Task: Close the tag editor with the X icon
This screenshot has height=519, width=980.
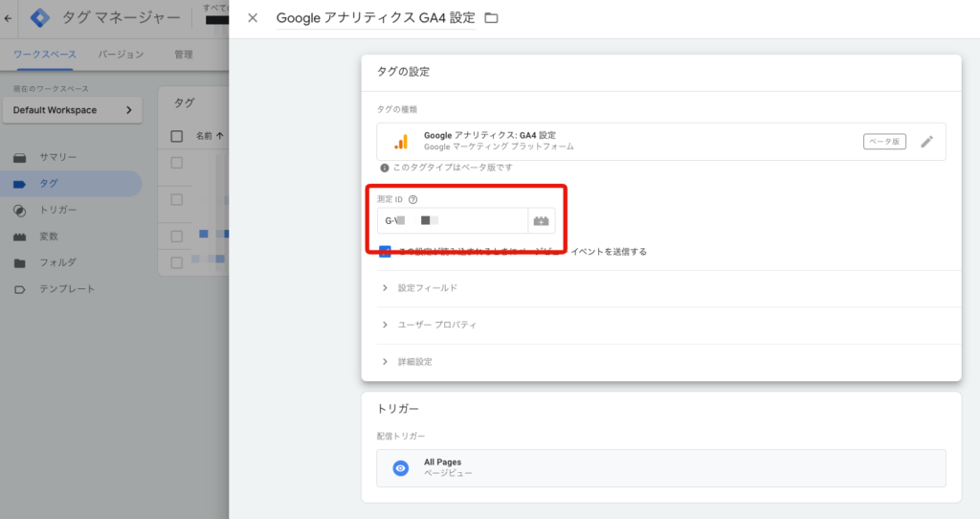Action: tap(253, 18)
